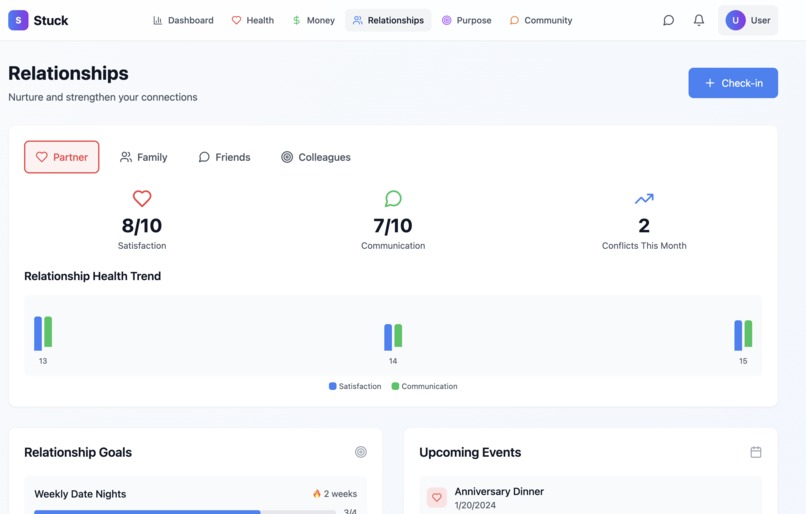The width and height of the screenshot is (806, 514).
Task: Click the Anniversary Dinner event title
Action: tap(499, 491)
